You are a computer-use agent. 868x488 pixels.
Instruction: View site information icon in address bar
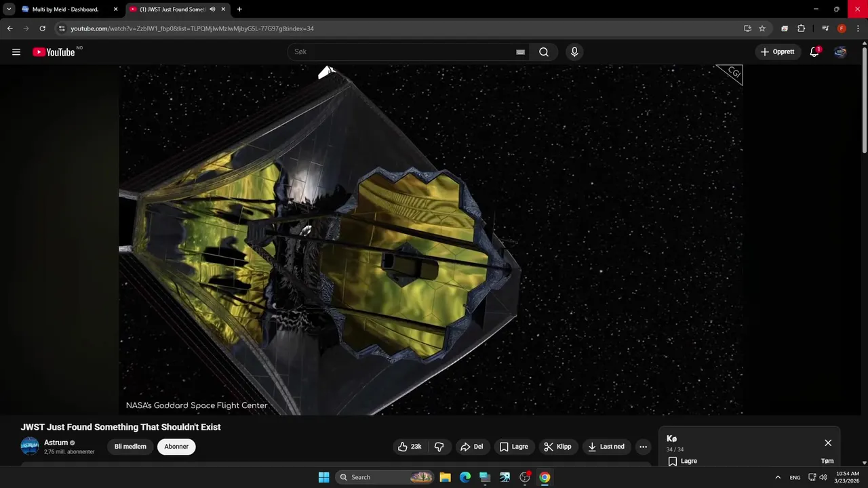pos(62,28)
